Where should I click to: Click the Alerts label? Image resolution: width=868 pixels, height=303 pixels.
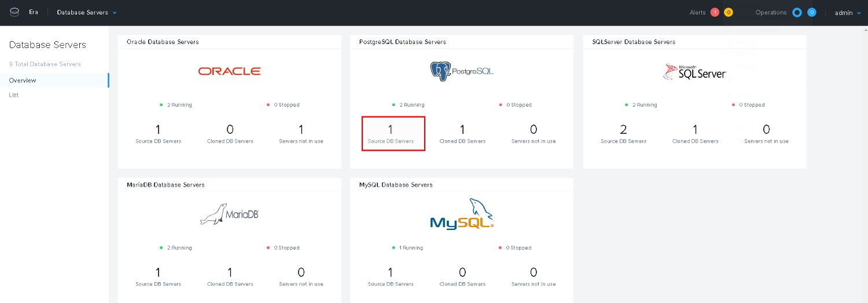pos(698,12)
